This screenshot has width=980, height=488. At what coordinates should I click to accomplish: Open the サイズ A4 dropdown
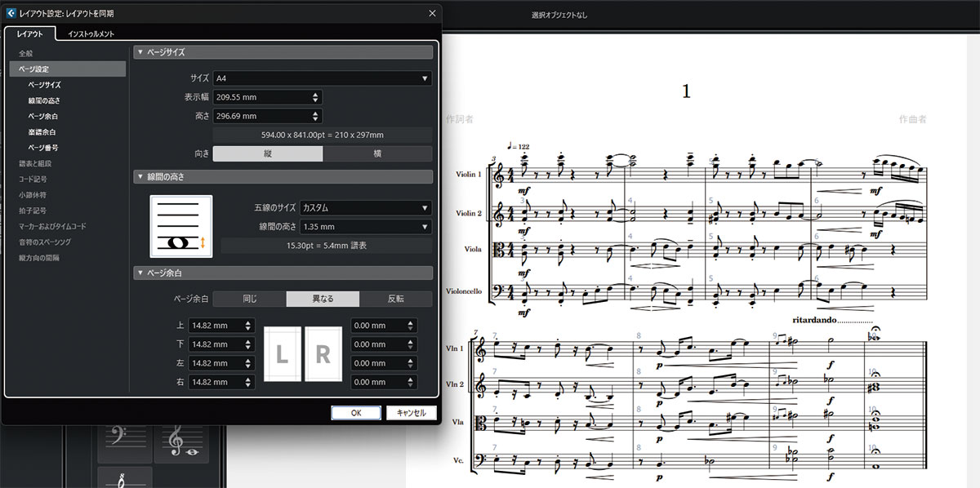pyautogui.click(x=323, y=78)
